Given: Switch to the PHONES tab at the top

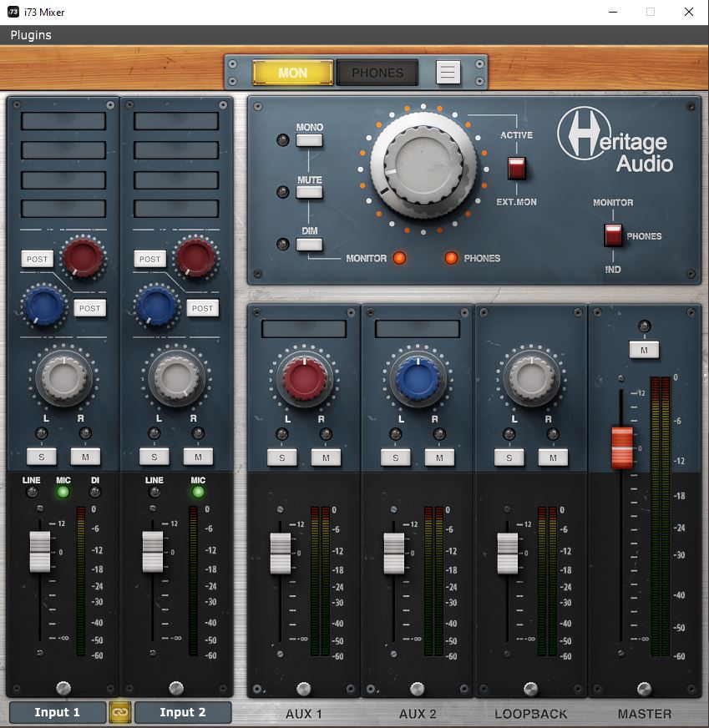Looking at the screenshot, I should [x=377, y=73].
